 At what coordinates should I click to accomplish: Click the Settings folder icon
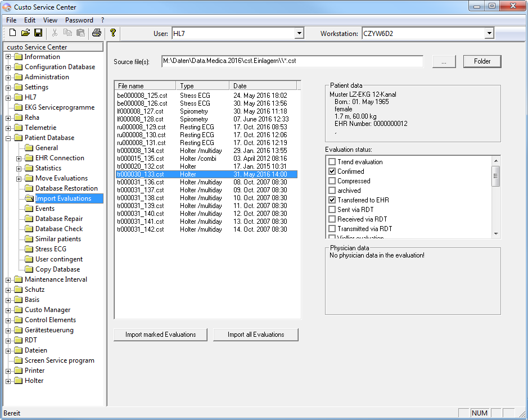tap(19, 87)
